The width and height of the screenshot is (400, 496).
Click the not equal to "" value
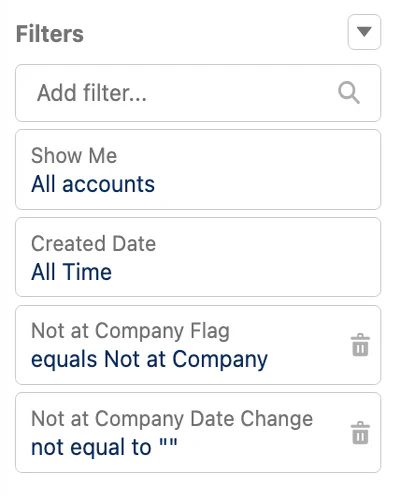point(104,447)
